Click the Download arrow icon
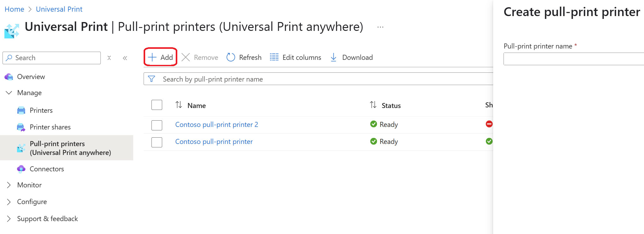Screen dimensions: 644x234 333,57
